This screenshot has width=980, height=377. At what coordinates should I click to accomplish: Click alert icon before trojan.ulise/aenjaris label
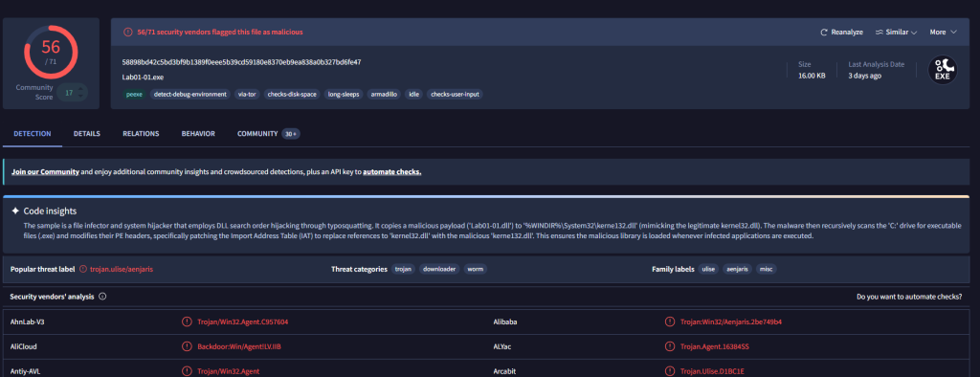point(83,269)
